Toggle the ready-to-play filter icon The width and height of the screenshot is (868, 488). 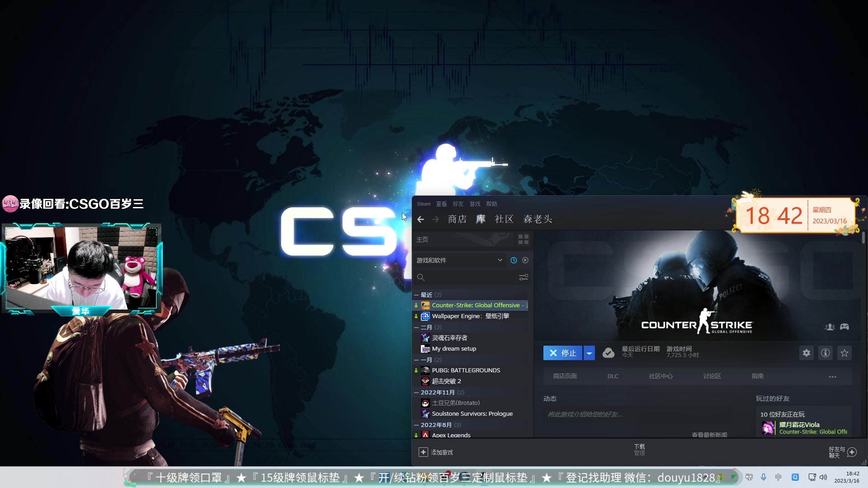click(x=525, y=260)
